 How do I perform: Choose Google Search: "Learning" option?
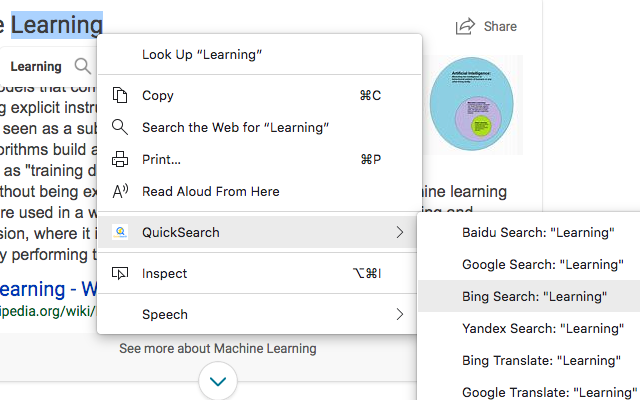(x=538, y=265)
